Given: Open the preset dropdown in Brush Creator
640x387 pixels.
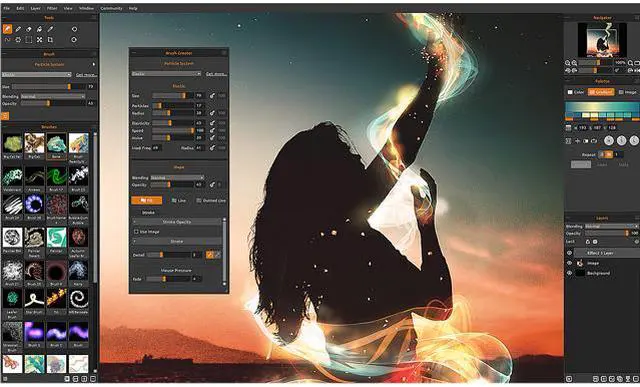Looking at the screenshot, I should [x=166, y=74].
